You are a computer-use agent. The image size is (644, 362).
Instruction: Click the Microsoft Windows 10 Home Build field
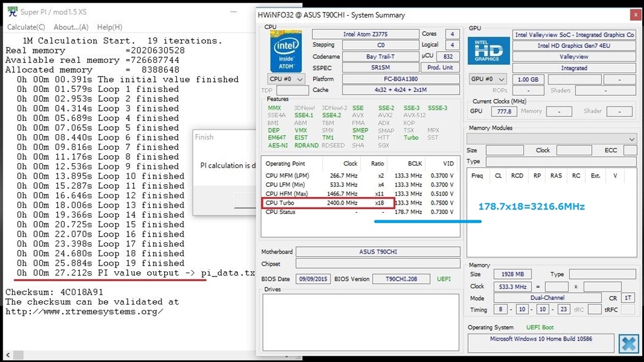coord(541,342)
